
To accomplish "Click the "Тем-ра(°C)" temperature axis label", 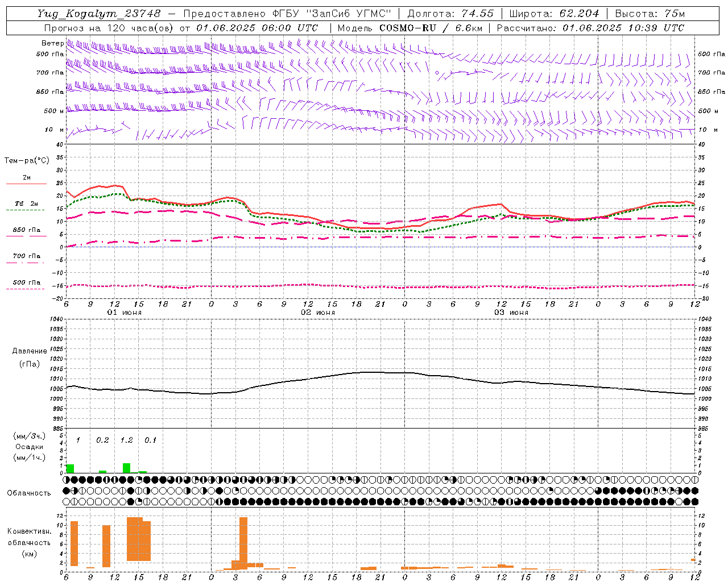I will coord(27,161).
